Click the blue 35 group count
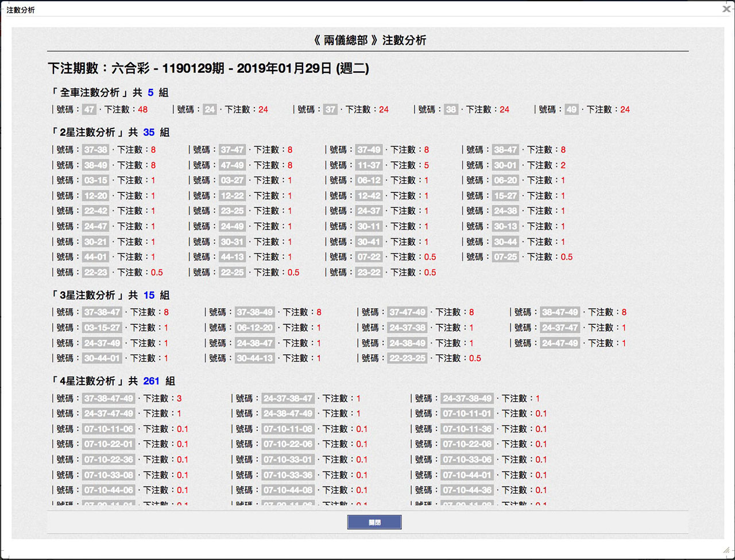This screenshot has width=735, height=560. point(149,133)
